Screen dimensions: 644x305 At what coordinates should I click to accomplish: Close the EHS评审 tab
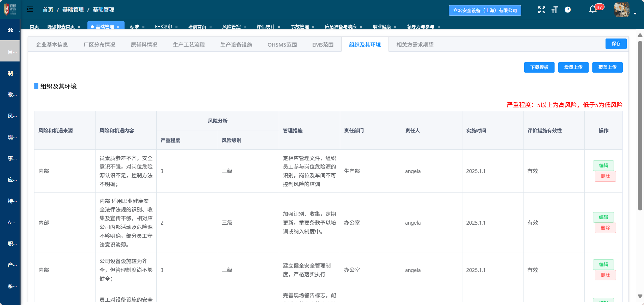tap(177, 27)
